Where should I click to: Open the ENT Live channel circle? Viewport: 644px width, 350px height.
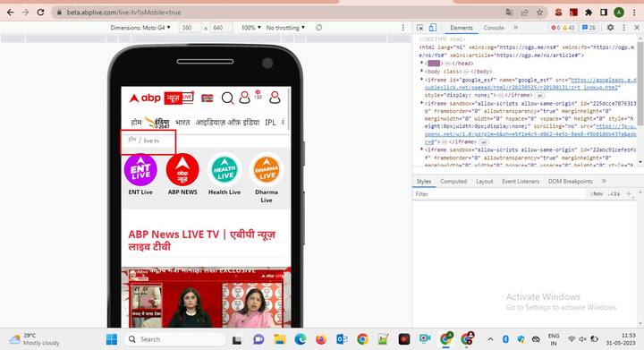[140, 170]
